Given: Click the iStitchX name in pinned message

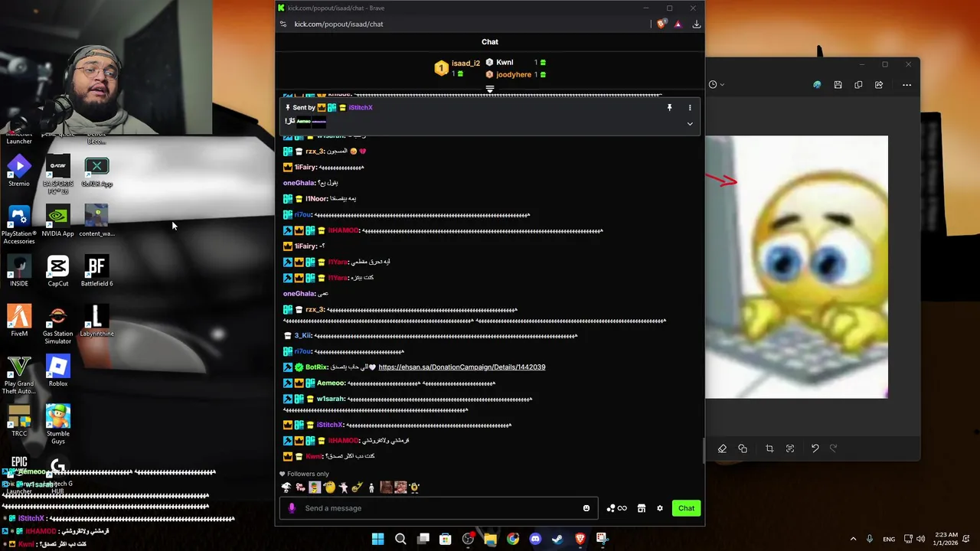Looking at the screenshot, I should pyautogui.click(x=361, y=108).
